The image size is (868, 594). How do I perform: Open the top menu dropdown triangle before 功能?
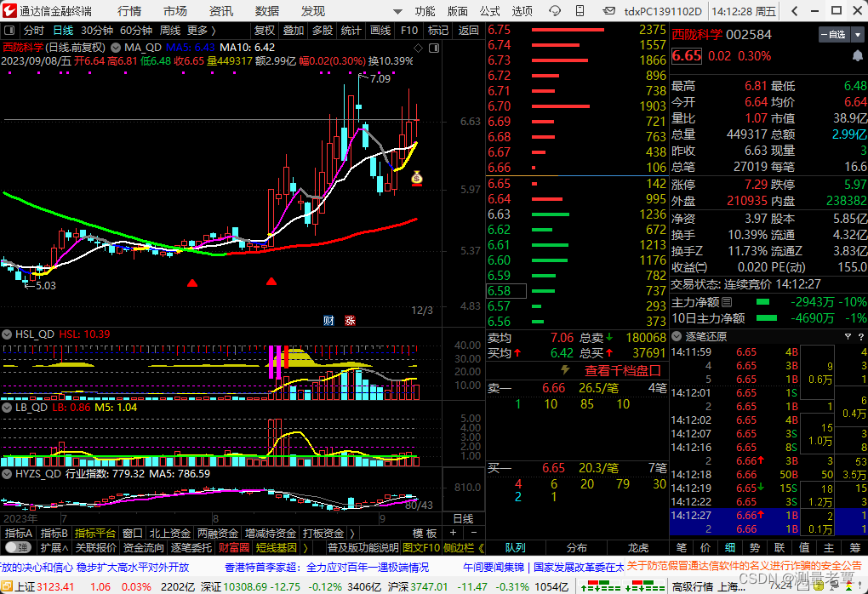[397, 11]
